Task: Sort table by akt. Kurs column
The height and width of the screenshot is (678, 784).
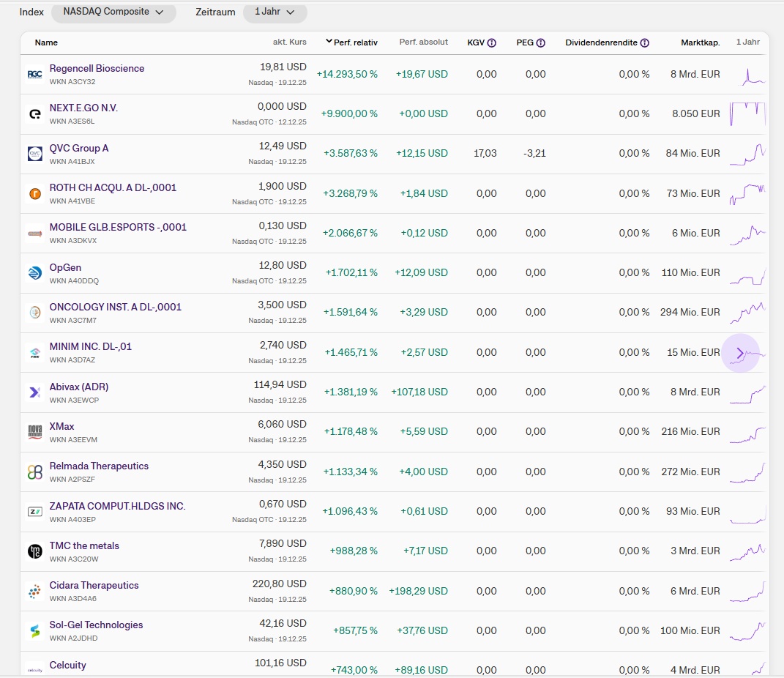Action: pos(289,42)
